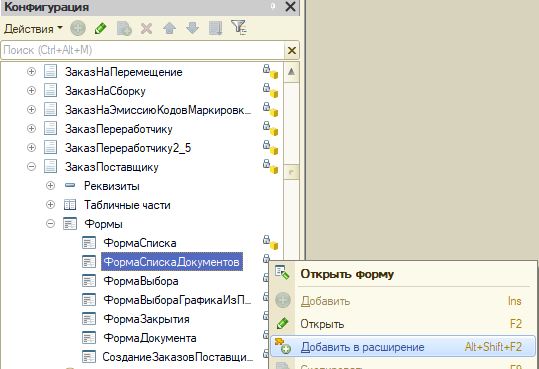Select ФормаВыбора form
Viewport: 539px width, 369px height.
(x=141, y=281)
